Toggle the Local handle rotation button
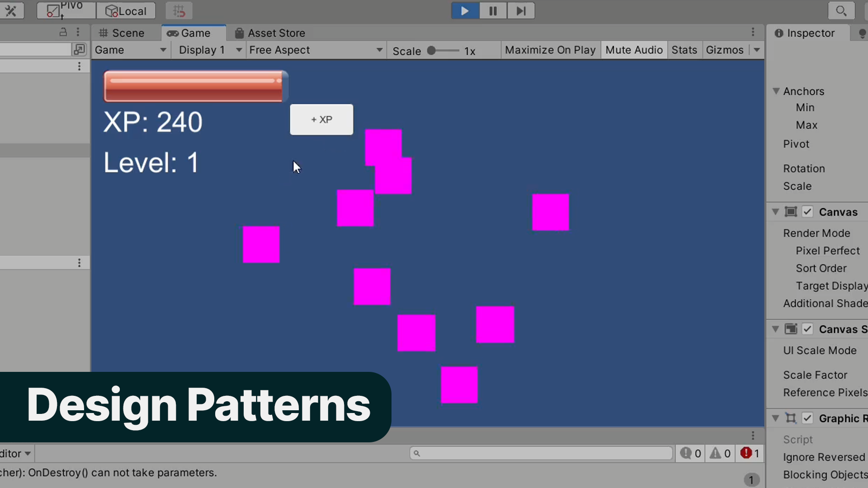 point(126,11)
